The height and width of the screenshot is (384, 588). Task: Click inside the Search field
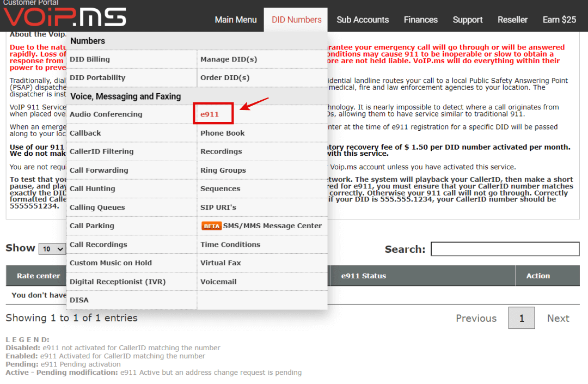[505, 249]
